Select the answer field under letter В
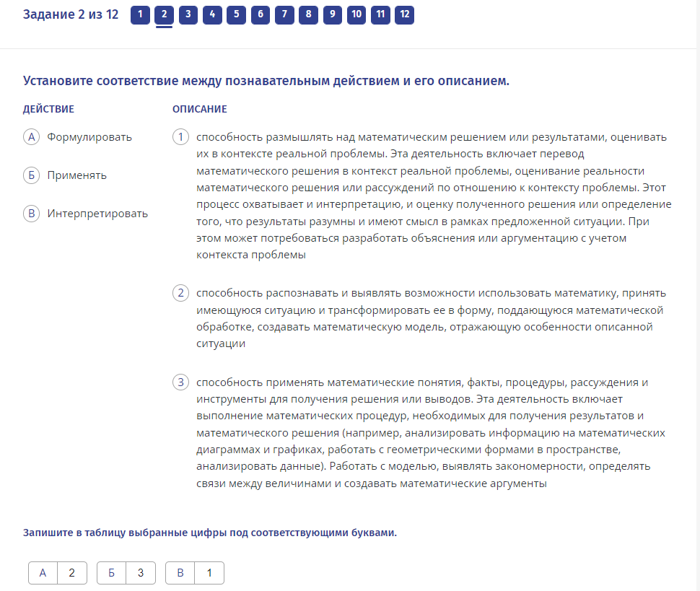 [209, 573]
